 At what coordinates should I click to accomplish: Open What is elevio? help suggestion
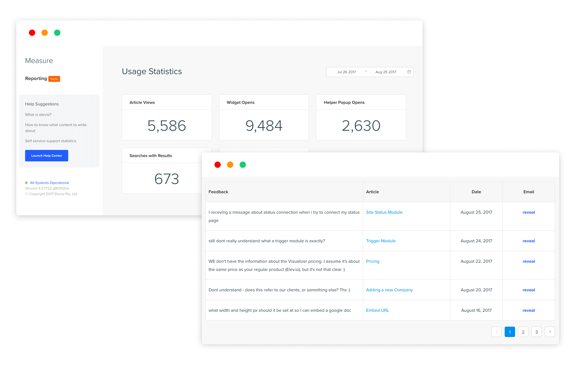point(38,115)
